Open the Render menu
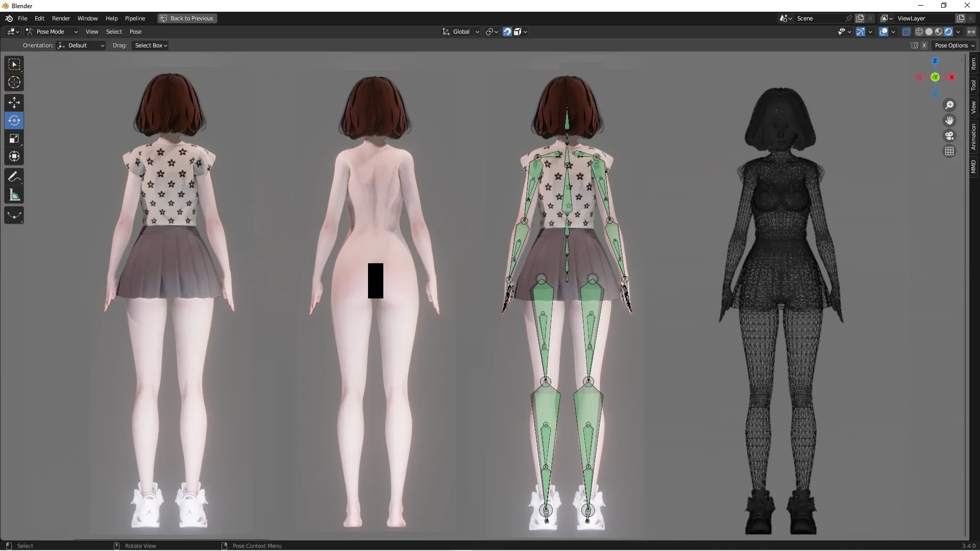980x551 pixels. [x=61, y=18]
